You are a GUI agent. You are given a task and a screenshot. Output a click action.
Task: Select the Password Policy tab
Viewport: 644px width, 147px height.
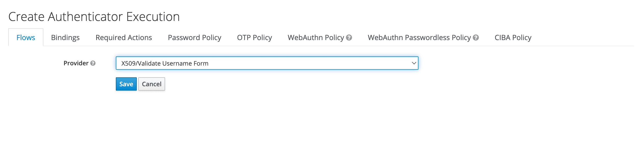point(194,38)
